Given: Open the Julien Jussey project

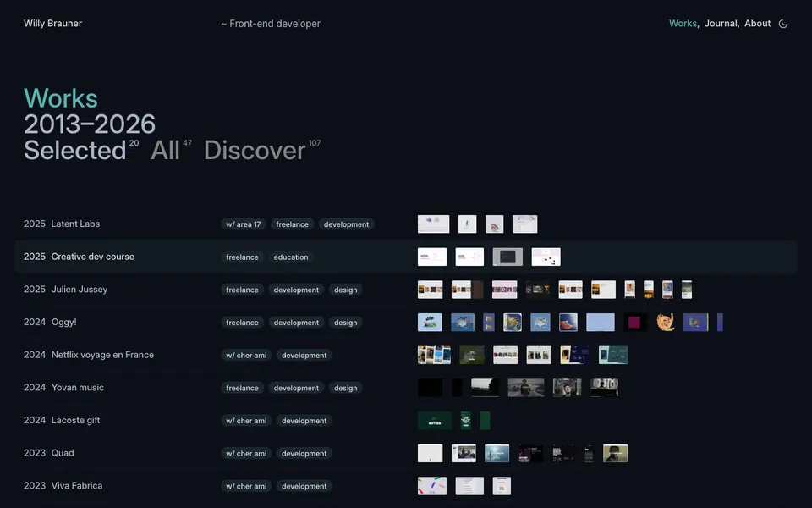Looking at the screenshot, I should pyautogui.click(x=80, y=290).
